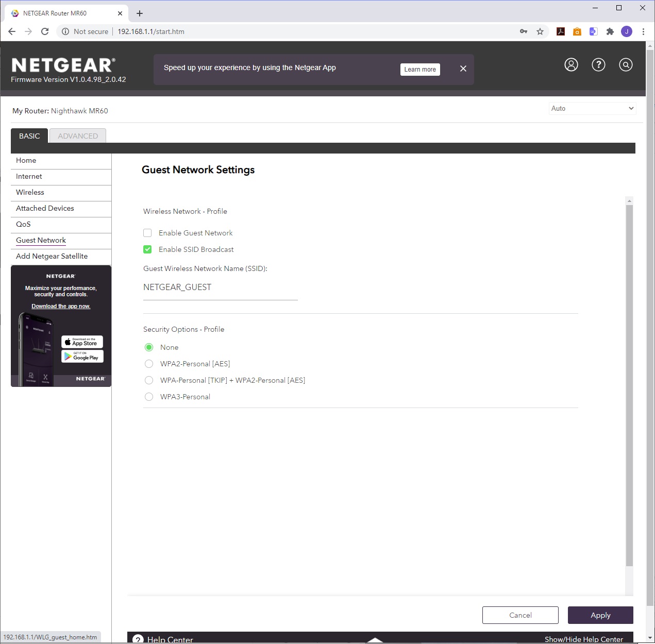Click the Help Center question icon
The height and width of the screenshot is (644, 655).
coord(138,639)
